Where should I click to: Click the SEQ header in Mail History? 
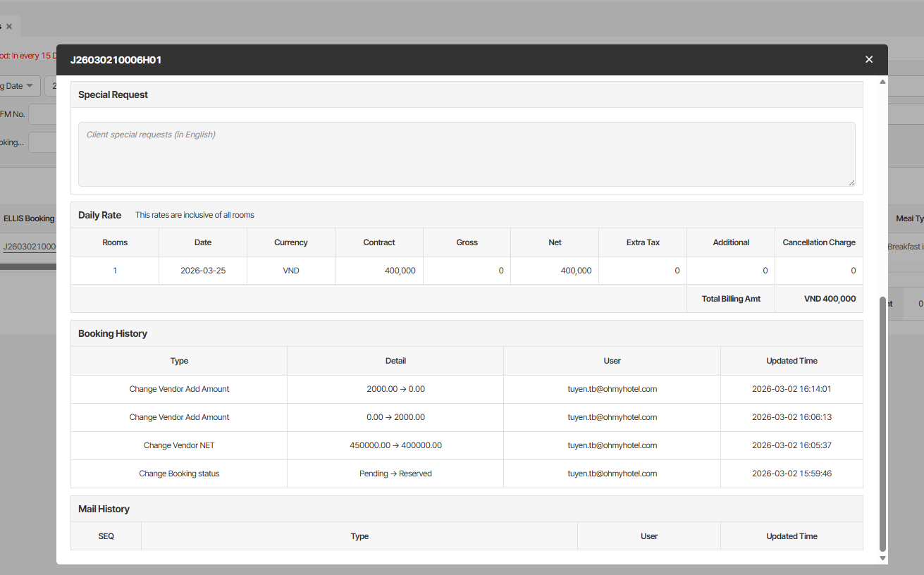point(106,536)
